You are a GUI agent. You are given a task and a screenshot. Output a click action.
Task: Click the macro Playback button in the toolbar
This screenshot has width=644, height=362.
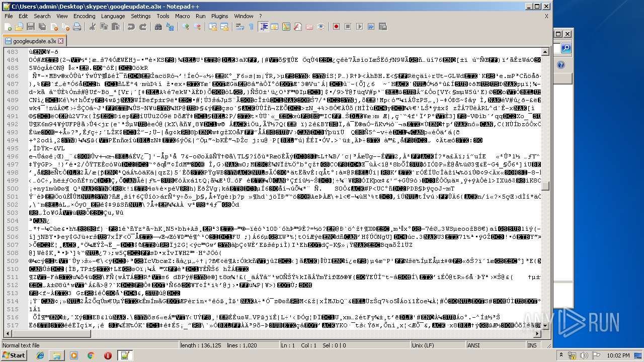[358, 27]
